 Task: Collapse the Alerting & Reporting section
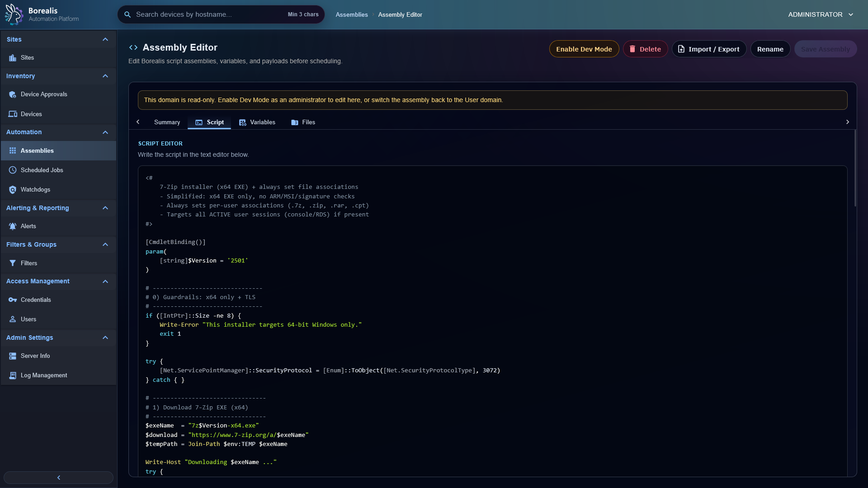105,208
